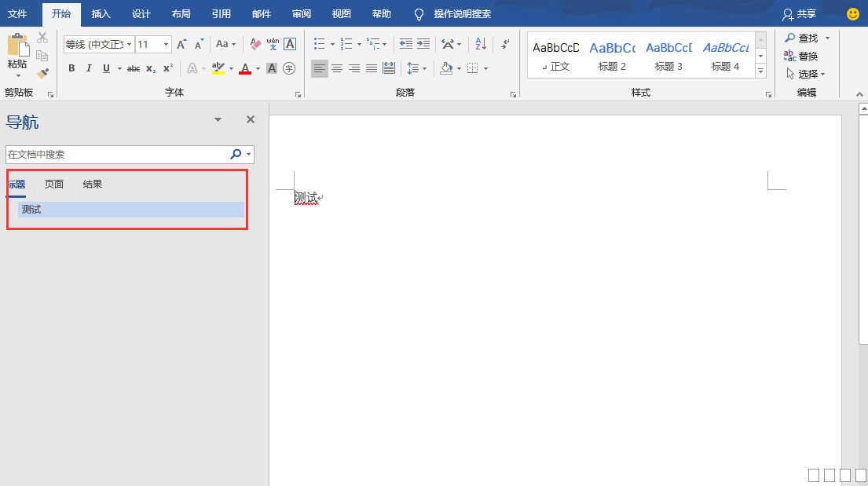Click the Cut scissors icon

click(42, 38)
